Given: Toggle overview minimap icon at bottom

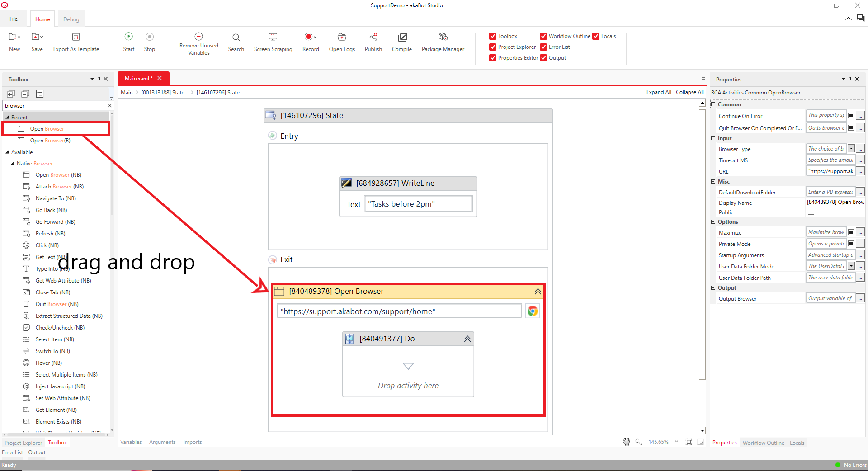Looking at the screenshot, I should tap(701, 442).
